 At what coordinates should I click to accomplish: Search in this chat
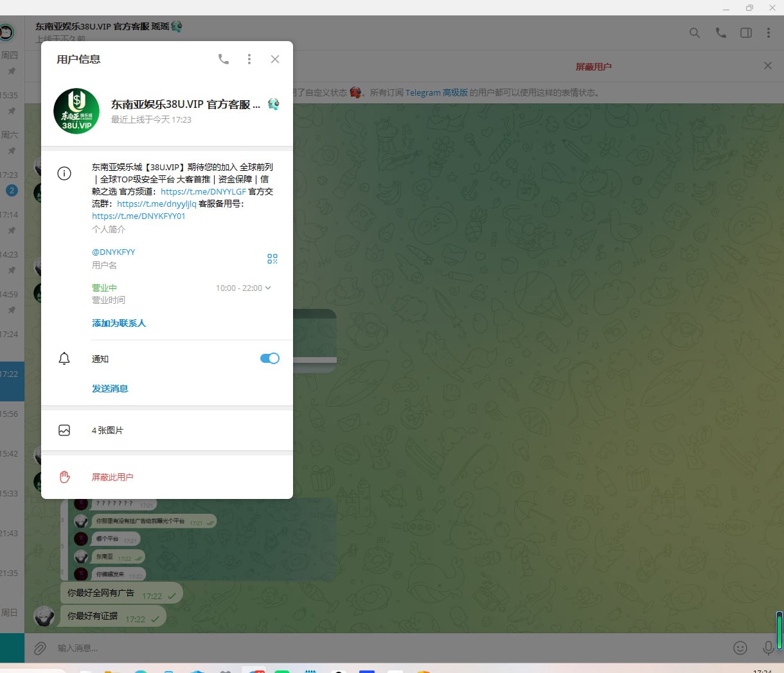pos(695,33)
